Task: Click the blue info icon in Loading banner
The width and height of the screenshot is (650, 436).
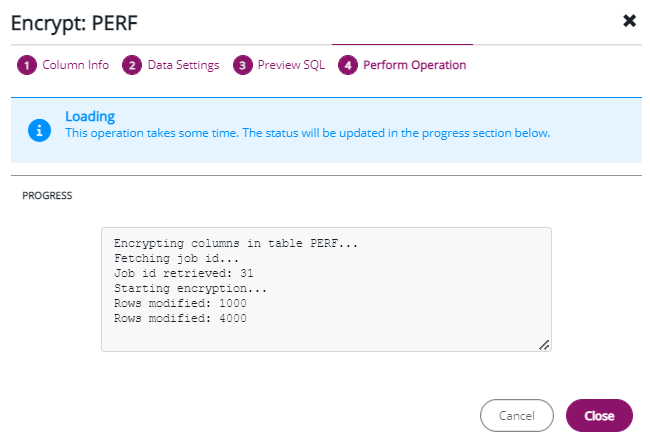Action: (x=39, y=130)
